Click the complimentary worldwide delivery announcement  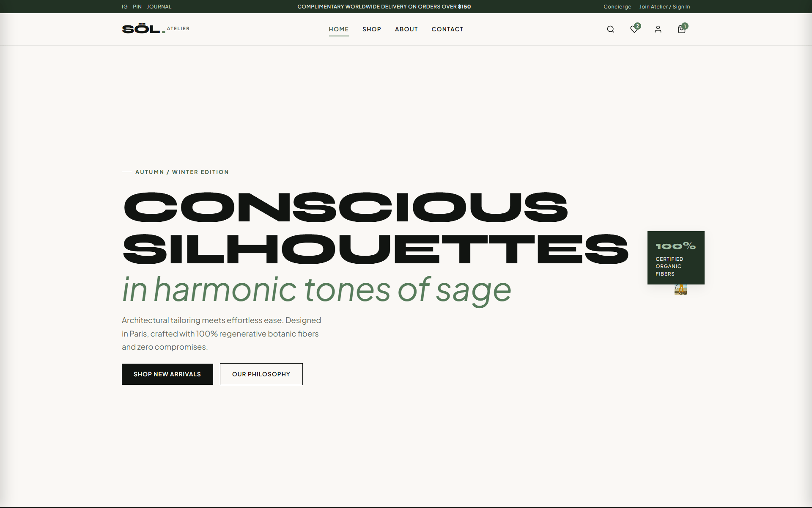384,7
